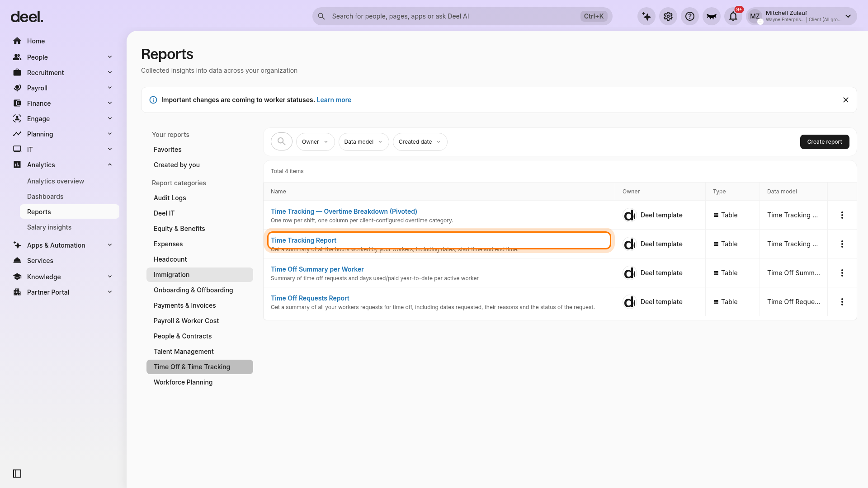Click the Services bell-tray icon
Screen dimensions: 868x488
coord(17,261)
